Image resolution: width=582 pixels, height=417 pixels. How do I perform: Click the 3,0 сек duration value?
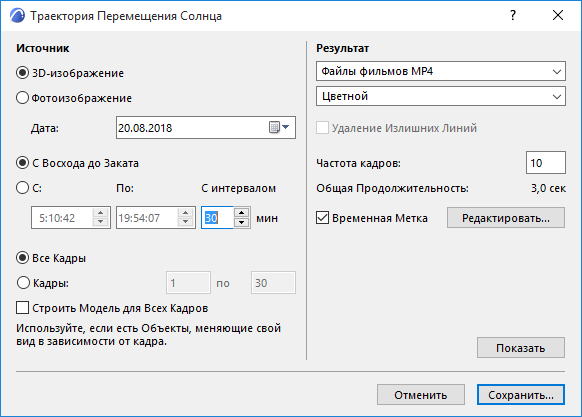[x=548, y=188]
